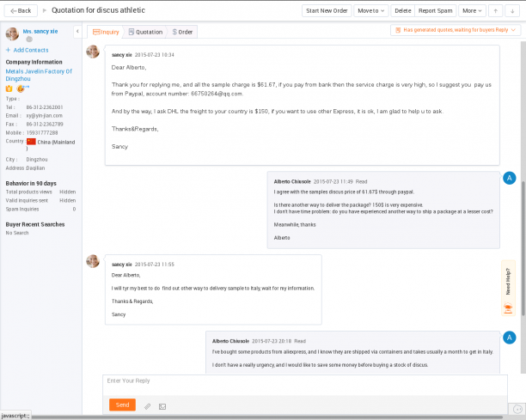The height and width of the screenshot is (420, 526).
Task: Delete this inquiry
Action: tap(402, 10)
